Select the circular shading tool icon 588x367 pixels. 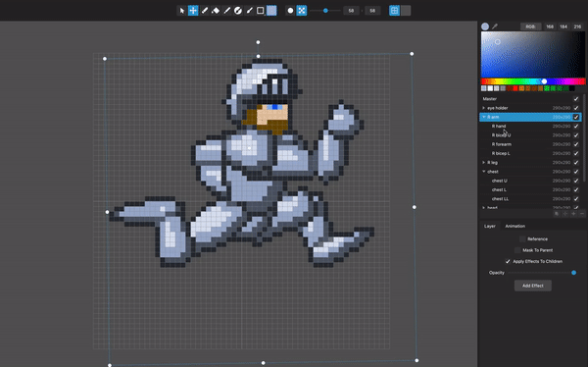(238, 11)
